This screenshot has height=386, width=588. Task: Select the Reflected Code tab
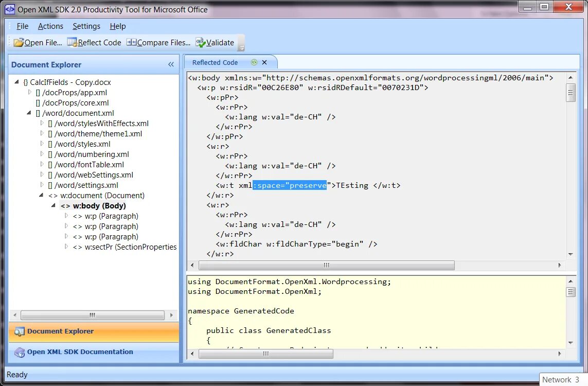pos(215,62)
